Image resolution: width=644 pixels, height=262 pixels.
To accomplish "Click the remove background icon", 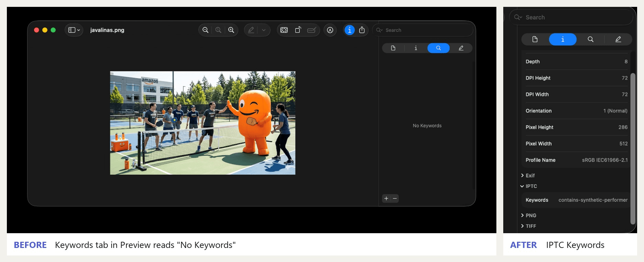I will [x=284, y=30].
